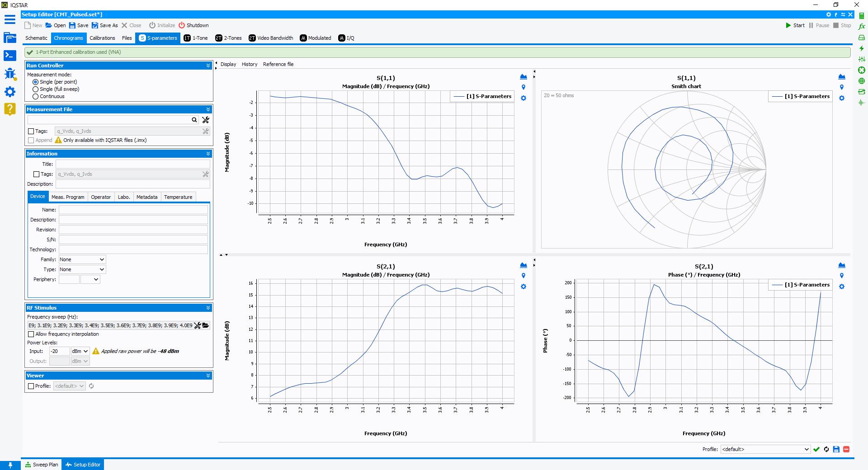The image size is (868, 470).
Task: Save the bottom profile with disk icon
Action: point(836,449)
